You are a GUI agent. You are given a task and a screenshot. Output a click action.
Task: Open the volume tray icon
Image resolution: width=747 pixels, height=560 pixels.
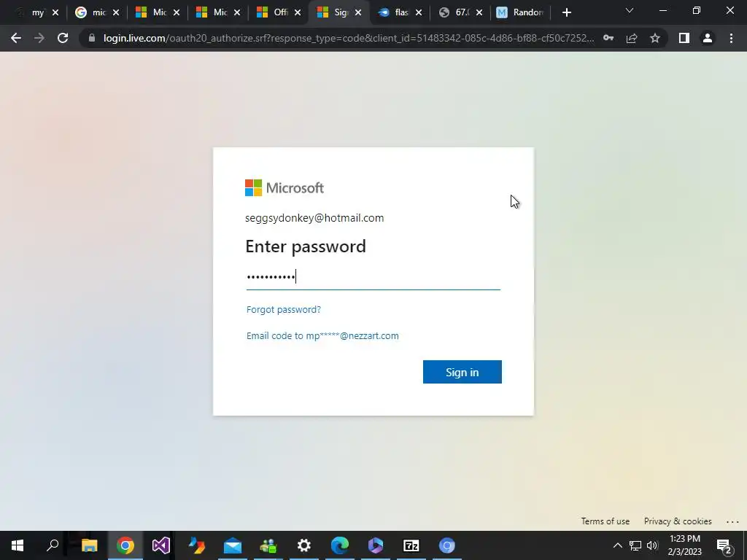coord(652,545)
